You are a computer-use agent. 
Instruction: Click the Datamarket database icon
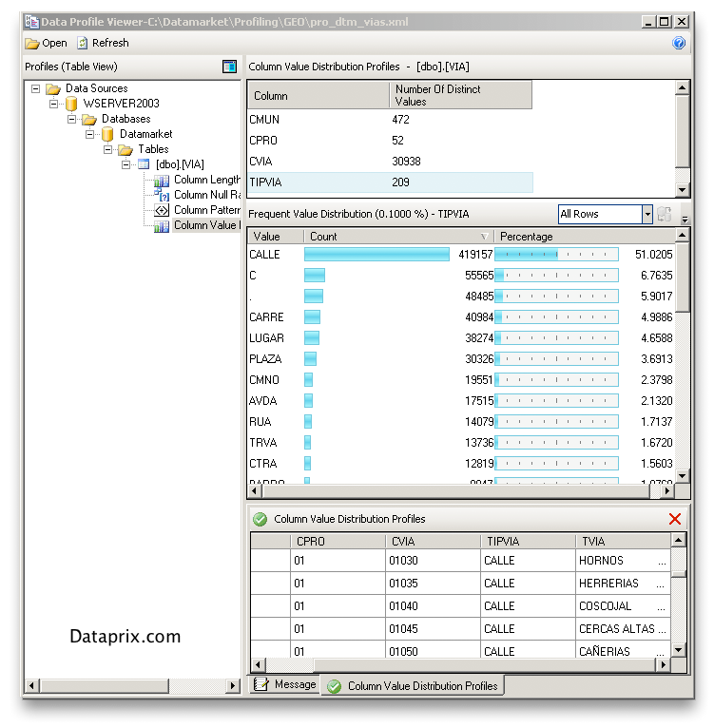(x=107, y=134)
